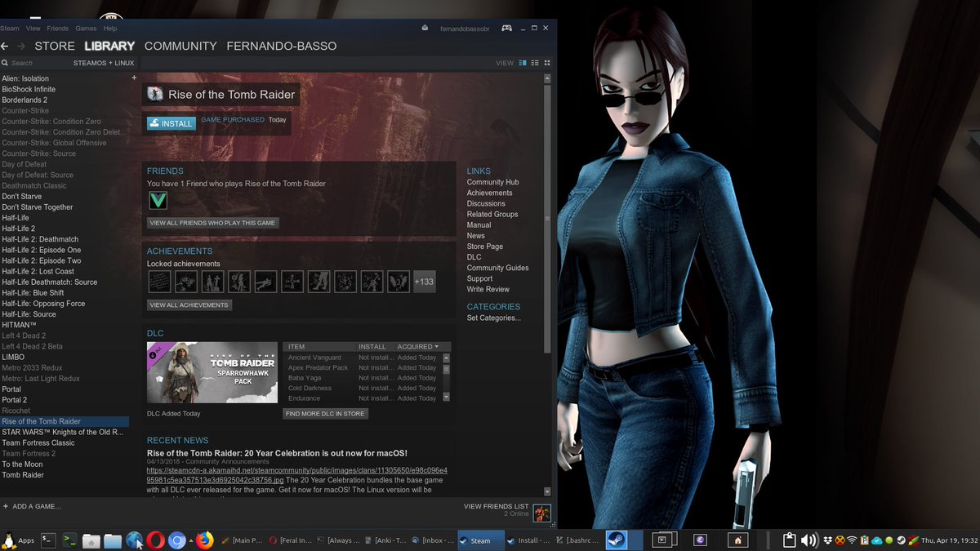Viewport: 980px width, 551px height.
Task: Launch Big Picture mode controller icon
Action: point(506,28)
